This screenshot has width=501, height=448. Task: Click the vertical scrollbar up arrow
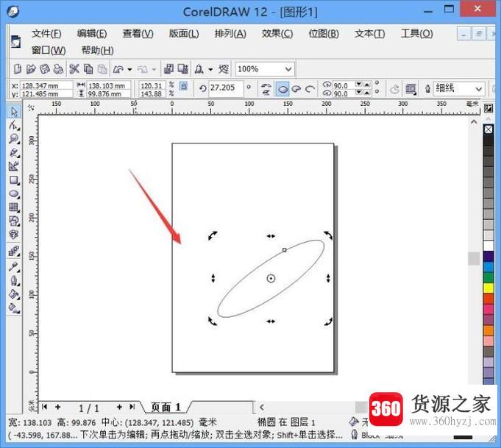click(474, 122)
